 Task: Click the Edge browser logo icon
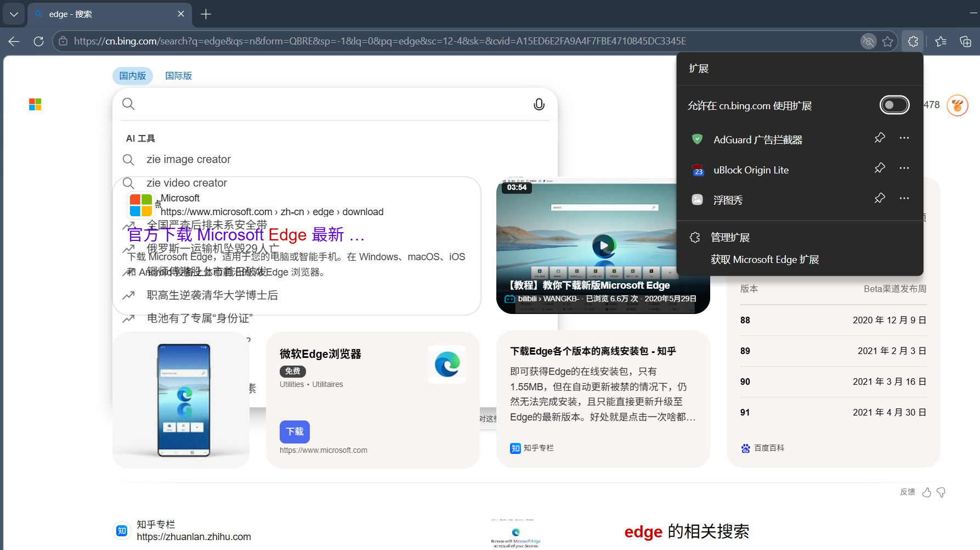coord(447,364)
